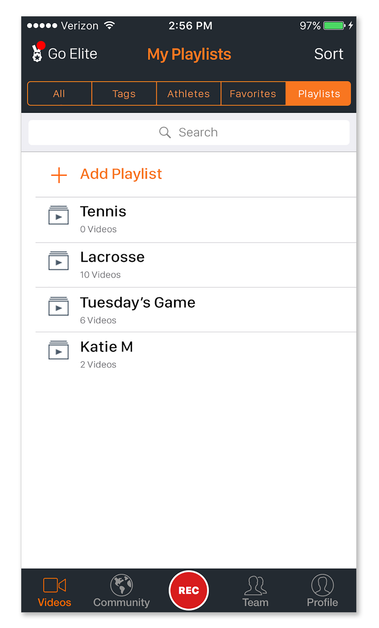Viewport: 379px width, 628px height.
Task: Tap the magnifying glass search icon
Action: point(165,132)
